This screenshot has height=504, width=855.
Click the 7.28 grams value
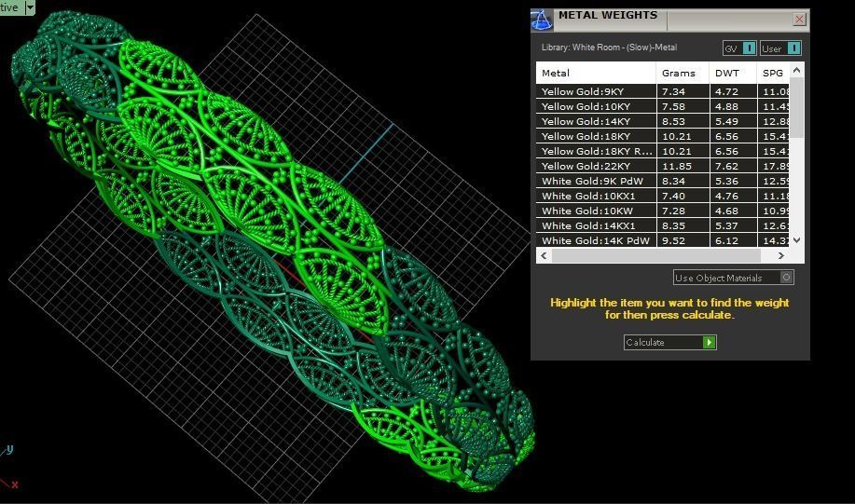(673, 211)
